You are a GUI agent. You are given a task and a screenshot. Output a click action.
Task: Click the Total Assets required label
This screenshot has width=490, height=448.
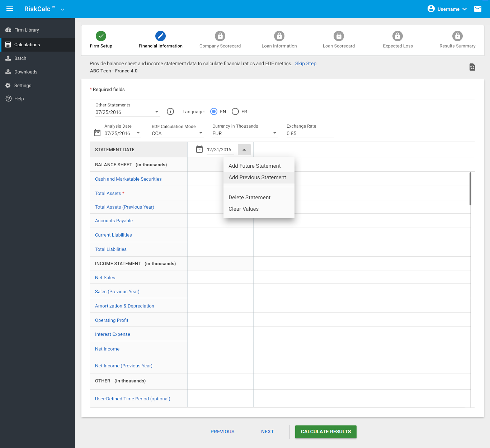pyautogui.click(x=109, y=193)
